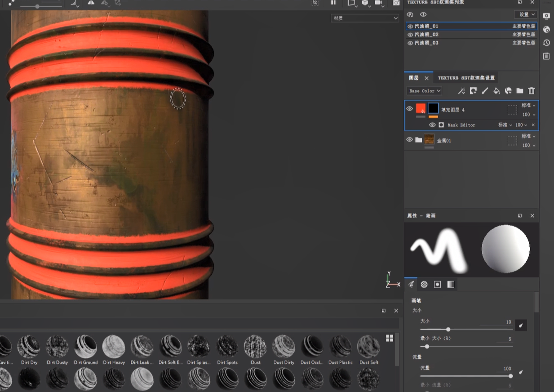Screen dimensions: 554x392
Task: Click the Mask Editor effect entry
Action: [461, 125]
